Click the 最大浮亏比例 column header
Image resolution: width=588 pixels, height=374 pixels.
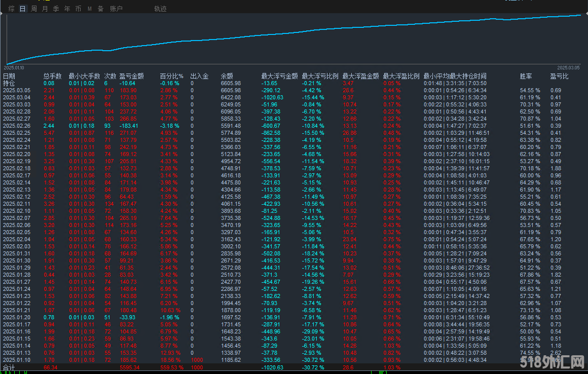320,76
